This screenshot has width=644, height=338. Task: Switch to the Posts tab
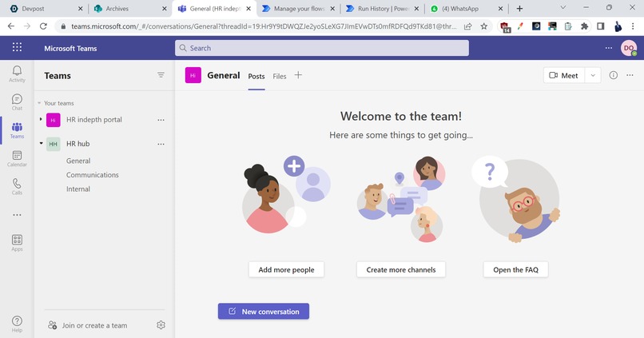[x=256, y=77]
